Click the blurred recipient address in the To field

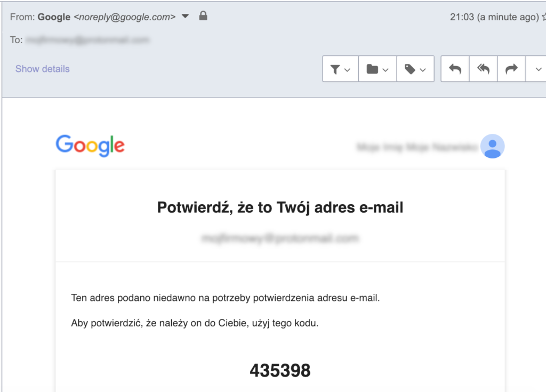(x=87, y=40)
